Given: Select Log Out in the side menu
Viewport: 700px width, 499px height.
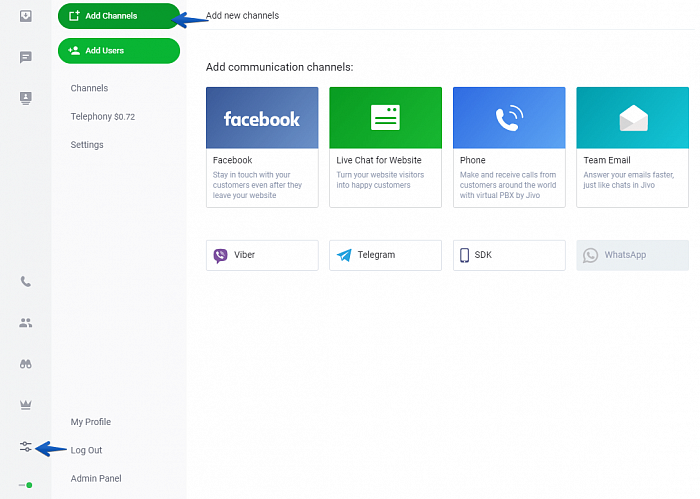Looking at the screenshot, I should (x=86, y=450).
